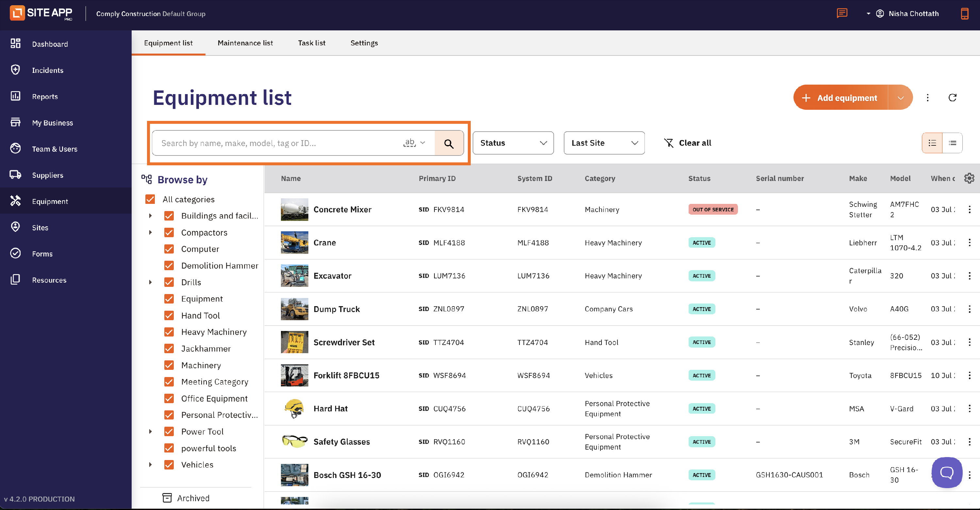980x510 pixels.
Task: Open the Bosch GSH 16-30 entry
Action: 347,475
